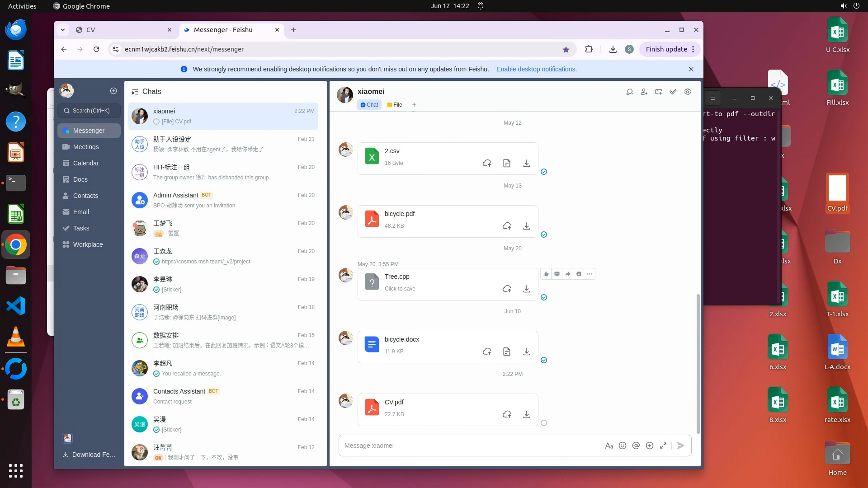Thumbs up the Tree.cpp message
Viewport: 868px width, 488px height.
pyautogui.click(x=546, y=274)
